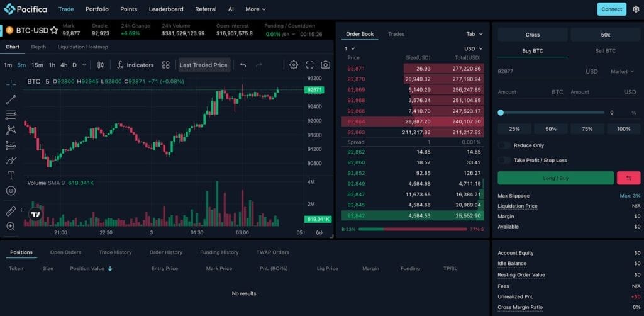Expand the funding interval /8h dropdown
Screen dimensions: 644x316
point(289,34)
